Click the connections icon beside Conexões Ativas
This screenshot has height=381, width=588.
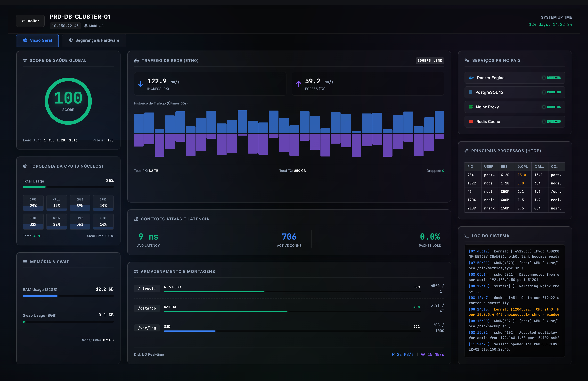coord(136,219)
